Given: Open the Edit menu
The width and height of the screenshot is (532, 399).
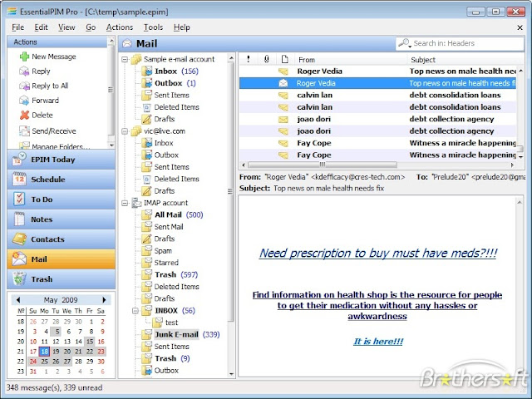Looking at the screenshot, I should (41, 27).
